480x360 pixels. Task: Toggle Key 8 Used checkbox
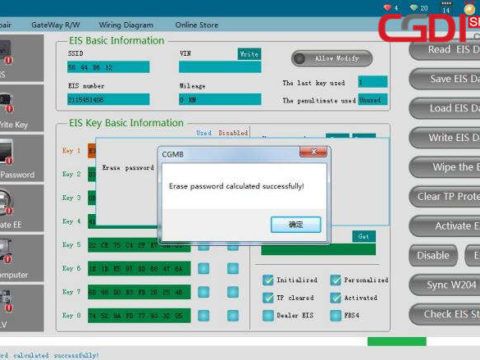point(204,315)
